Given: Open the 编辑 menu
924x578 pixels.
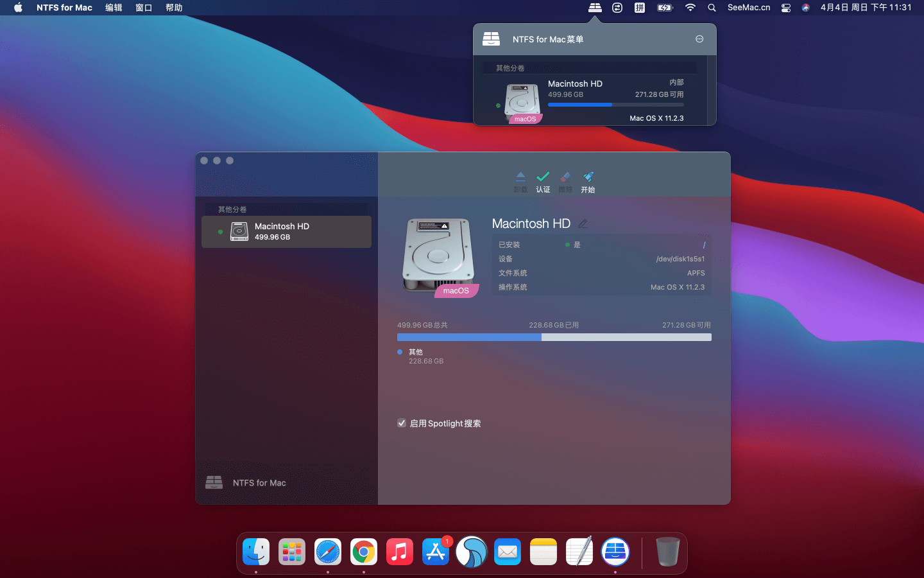Looking at the screenshot, I should pyautogui.click(x=114, y=8).
